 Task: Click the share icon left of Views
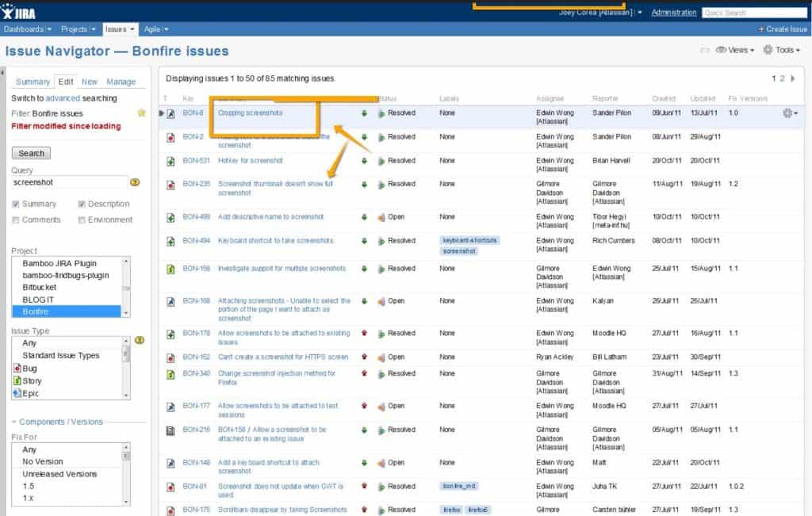[x=704, y=50]
